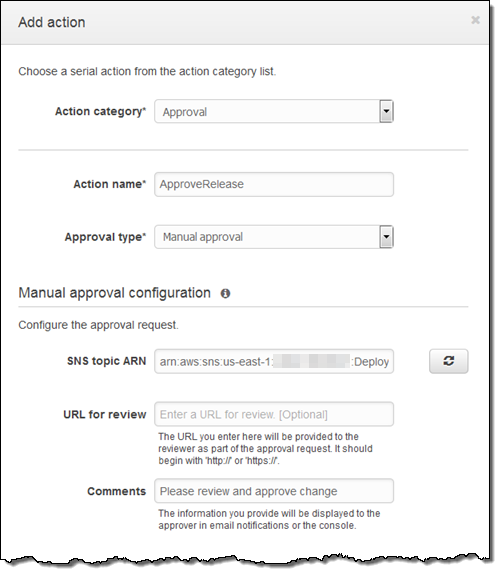Click the Action name label
This screenshot has width=500, height=574.
[x=109, y=184]
